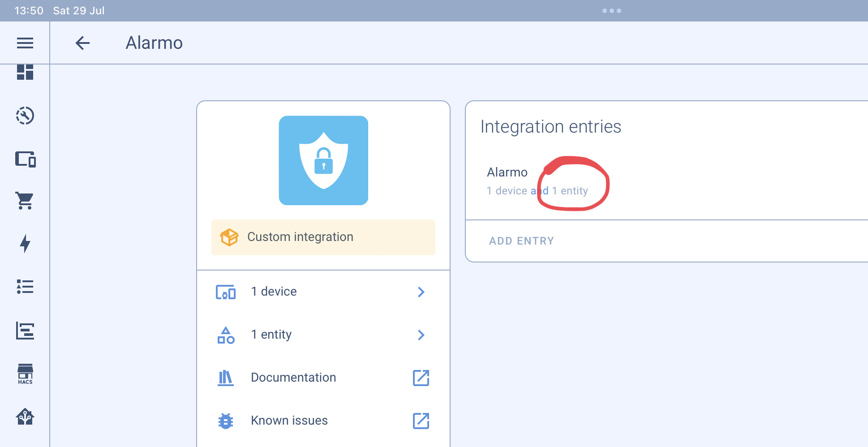This screenshot has width=868, height=447.
Task: Open the hamburger sidebar menu
Action: [25, 43]
